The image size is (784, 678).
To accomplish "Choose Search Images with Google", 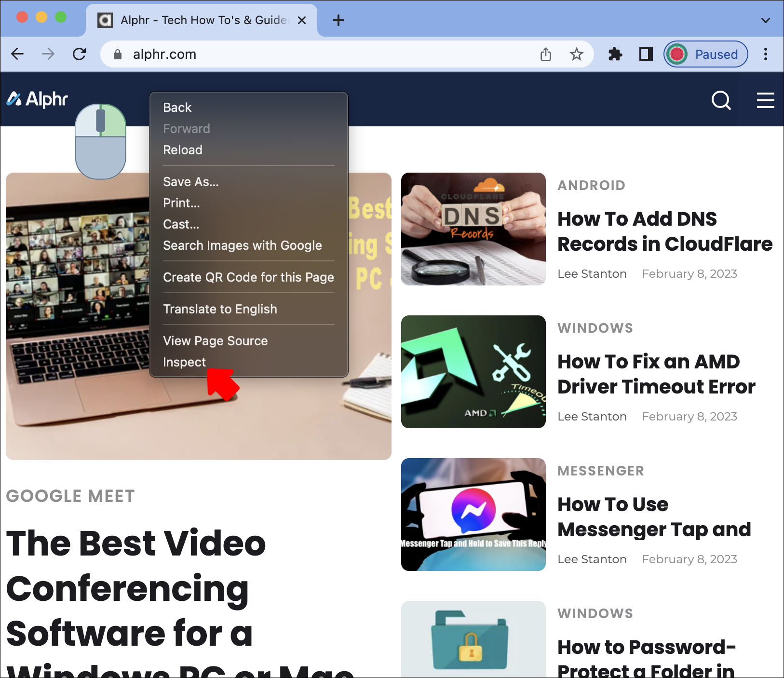I will (x=249, y=245).
